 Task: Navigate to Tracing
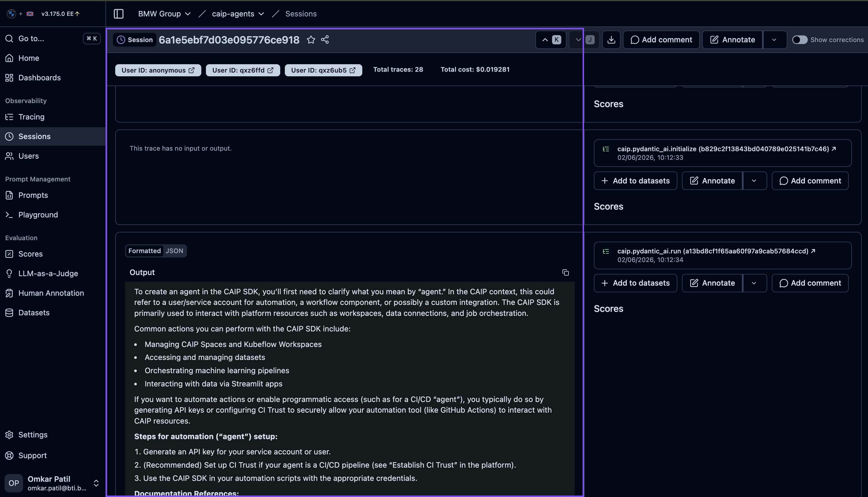point(53,117)
